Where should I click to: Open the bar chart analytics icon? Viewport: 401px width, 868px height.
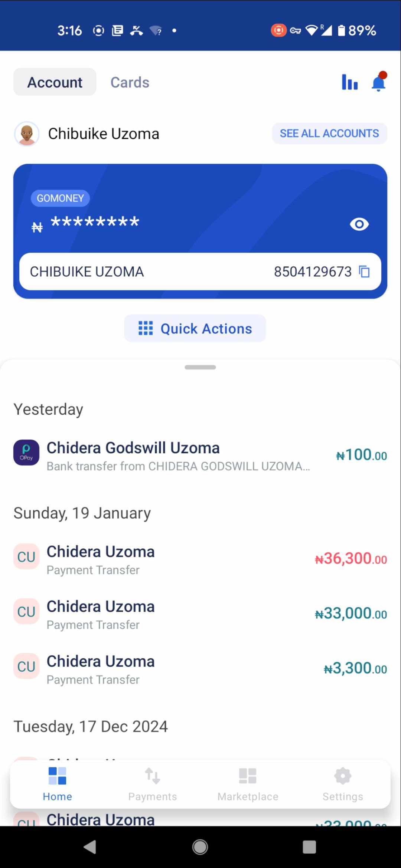[x=349, y=82]
